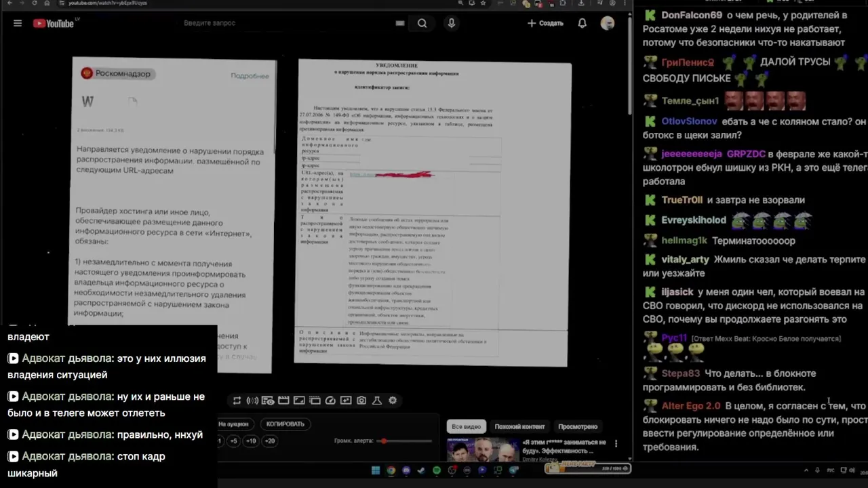Click the "+20" button
This screenshot has height=488, width=868.
point(269,441)
